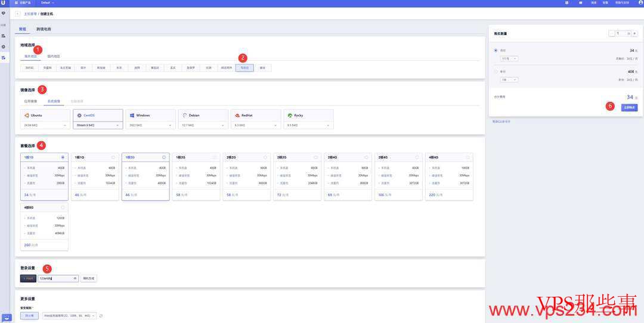The height and width of the screenshot is (323, 644).
Task: Click the back arrow beside the breadcrumb
Action: [17, 13]
